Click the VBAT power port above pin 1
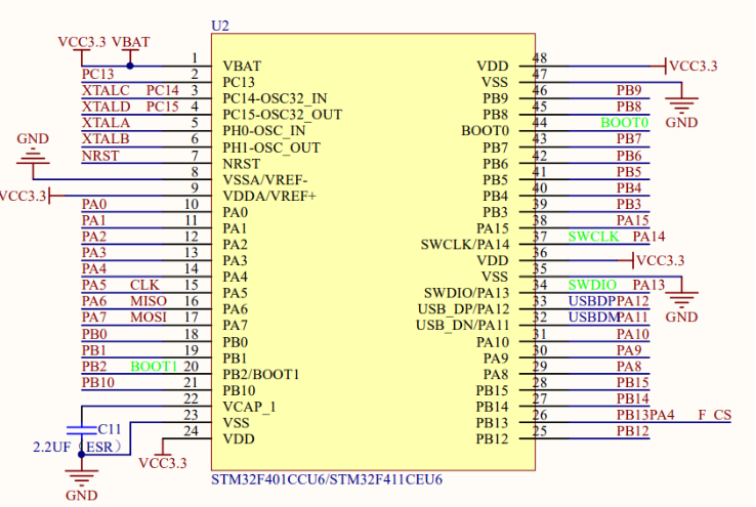The image size is (756, 507). pos(130,48)
